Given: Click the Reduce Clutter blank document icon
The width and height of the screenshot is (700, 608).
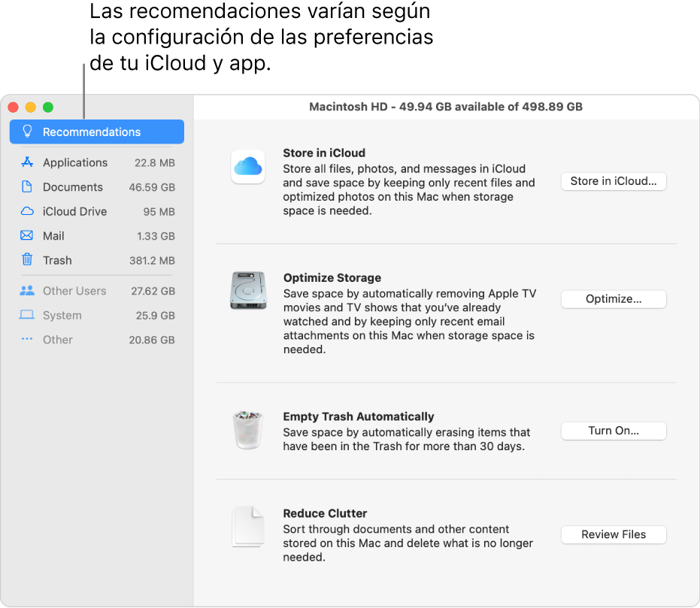Looking at the screenshot, I should pos(248,527).
